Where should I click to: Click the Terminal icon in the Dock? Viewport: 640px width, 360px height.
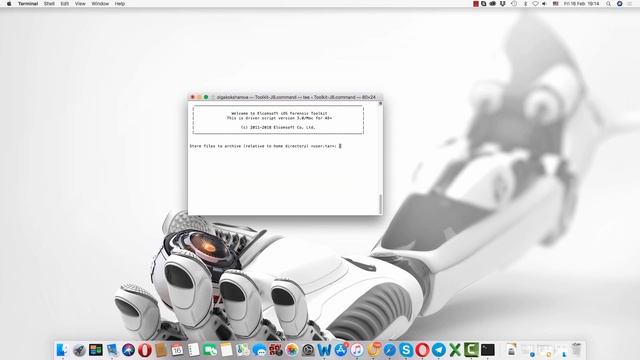pos(487,350)
